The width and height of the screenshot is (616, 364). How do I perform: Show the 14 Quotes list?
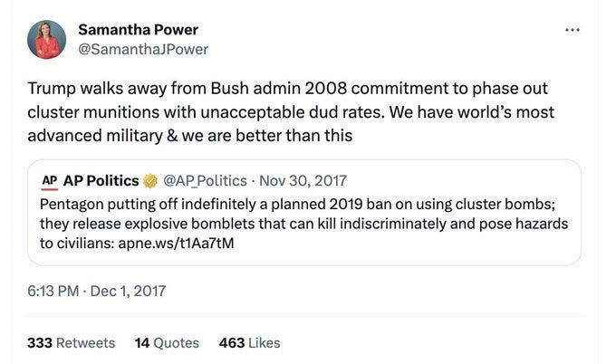(167, 342)
